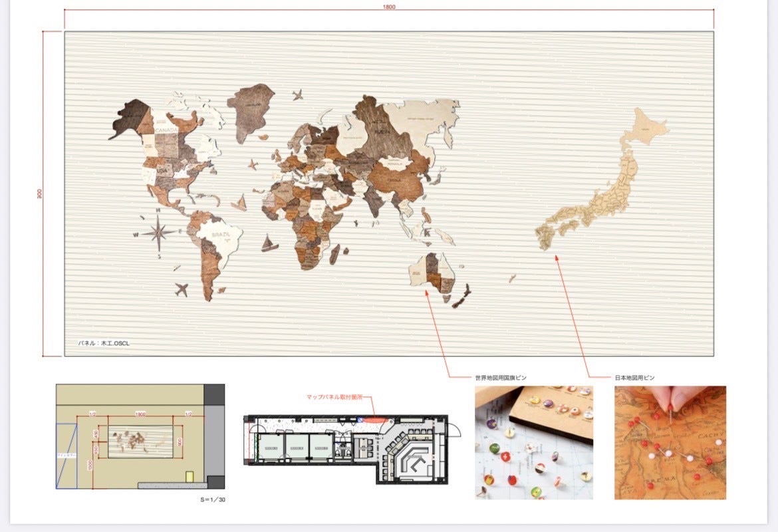Click the パネル：木工.OSCL panel note
Screen dimensions: 778x532
pos(104,343)
